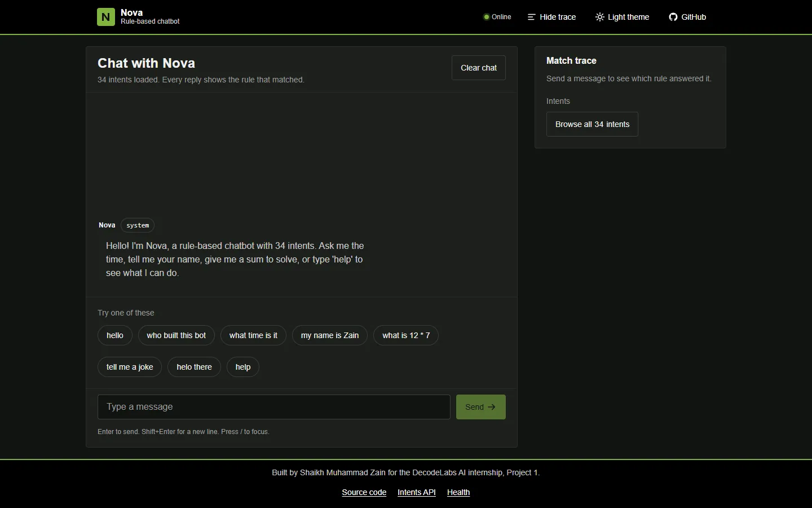The height and width of the screenshot is (508, 812).
Task: Click 'tell me a joke' suggestion
Action: 130,367
